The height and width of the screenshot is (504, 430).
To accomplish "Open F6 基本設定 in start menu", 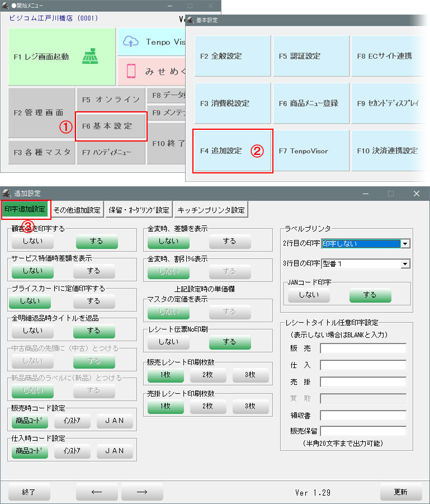I will click(x=111, y=126).
